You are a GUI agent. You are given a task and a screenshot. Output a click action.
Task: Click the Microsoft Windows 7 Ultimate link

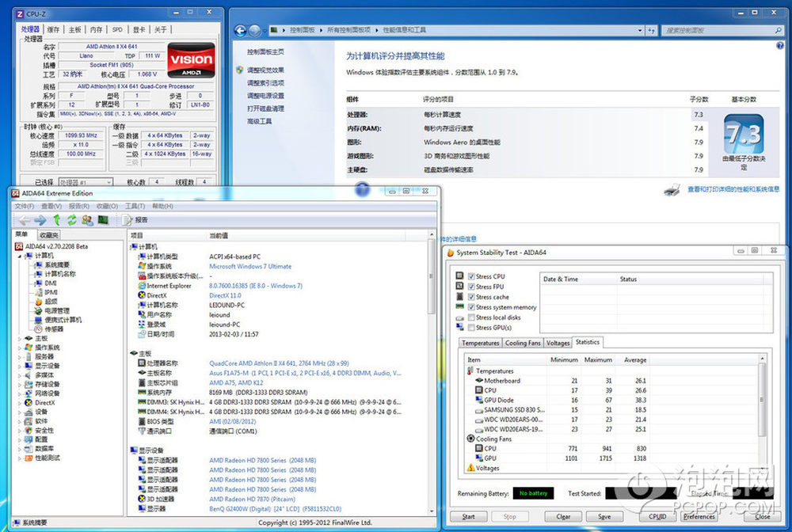pyautogui.click(x=250, y=267)
